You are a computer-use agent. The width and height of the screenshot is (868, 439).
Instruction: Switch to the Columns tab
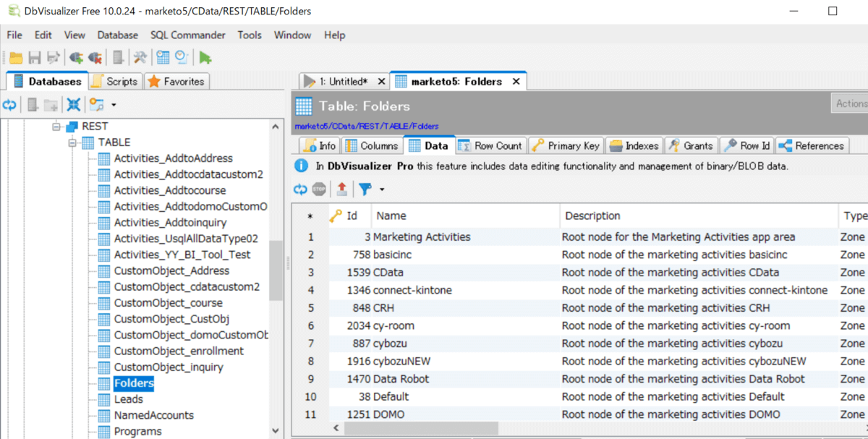point(370,145)
